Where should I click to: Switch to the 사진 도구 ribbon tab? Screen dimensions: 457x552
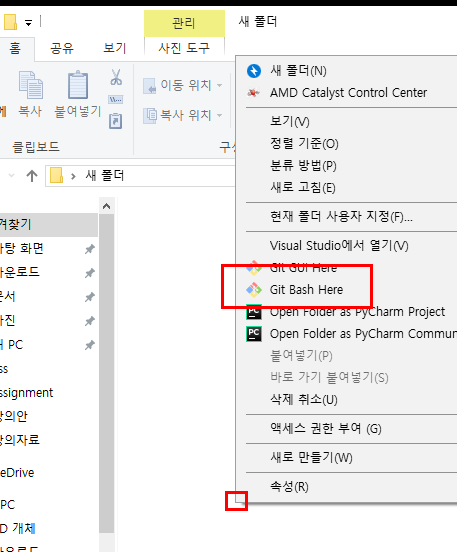pos(184,48)
